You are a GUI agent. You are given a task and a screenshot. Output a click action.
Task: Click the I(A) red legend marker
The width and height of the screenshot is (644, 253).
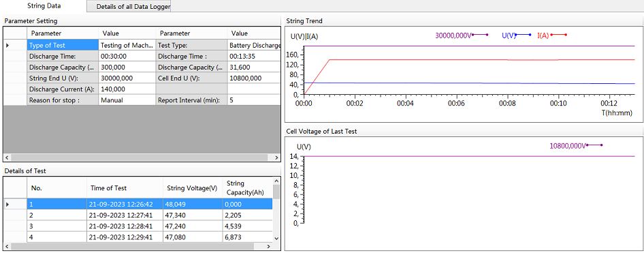(x=559, y=35)
